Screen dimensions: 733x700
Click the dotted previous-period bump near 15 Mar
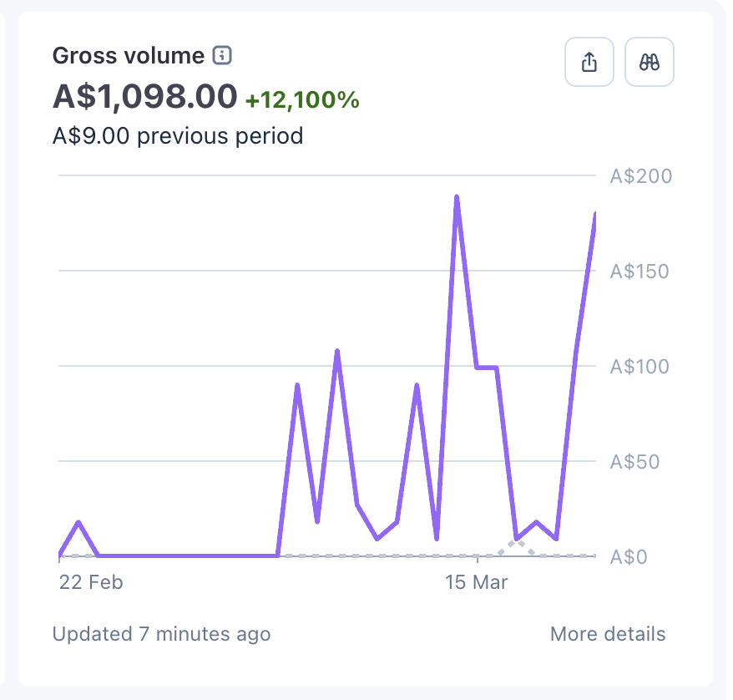(x=517, y=546)
